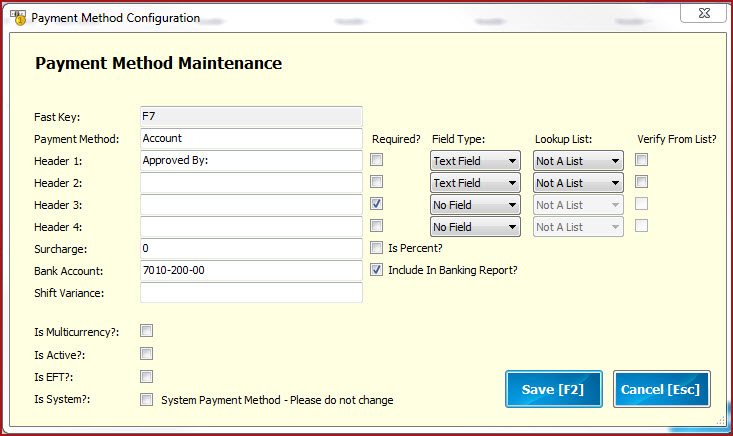Click the empty Shift Variance field
The image size is (733, 436).
(251, 292)
